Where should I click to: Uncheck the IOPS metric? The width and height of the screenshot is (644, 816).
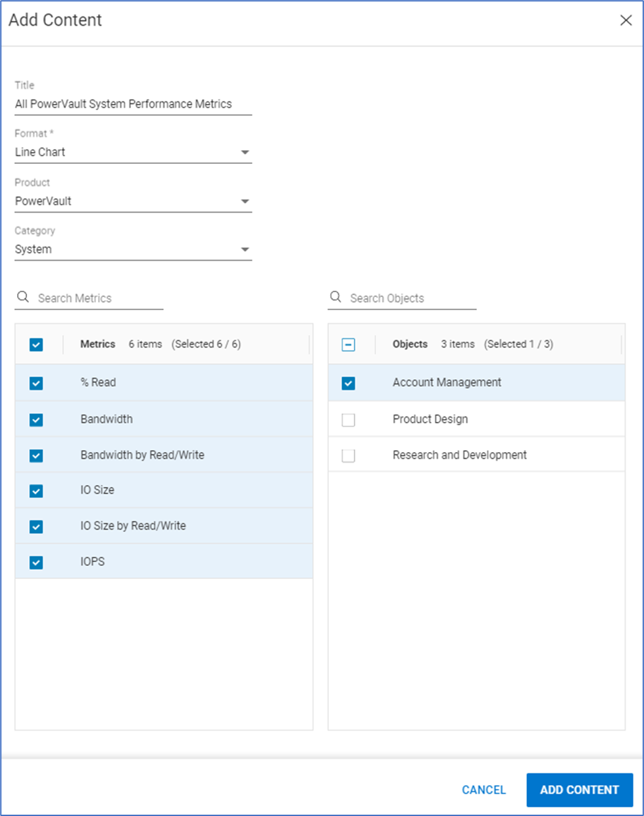(36, 561)
